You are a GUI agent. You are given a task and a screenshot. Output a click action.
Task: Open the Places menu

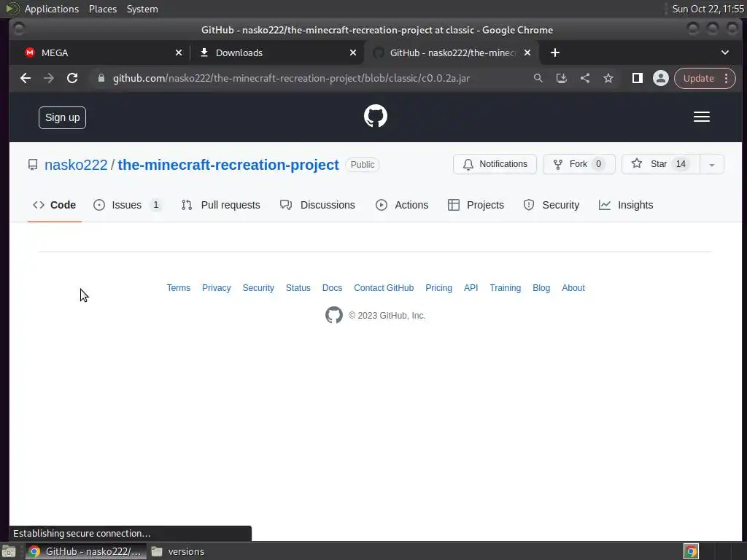pyautogui.click(x=102, y=9)
